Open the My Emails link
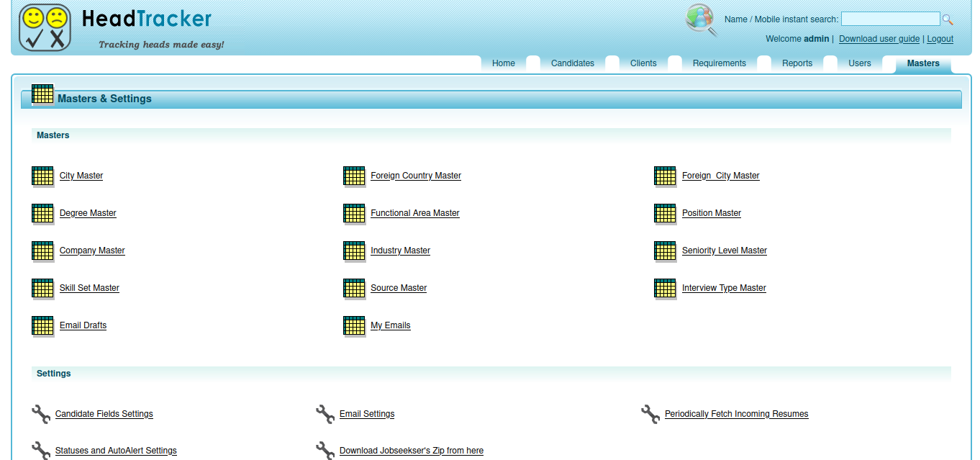The image size is (980, 460). (x=391, y=325)
